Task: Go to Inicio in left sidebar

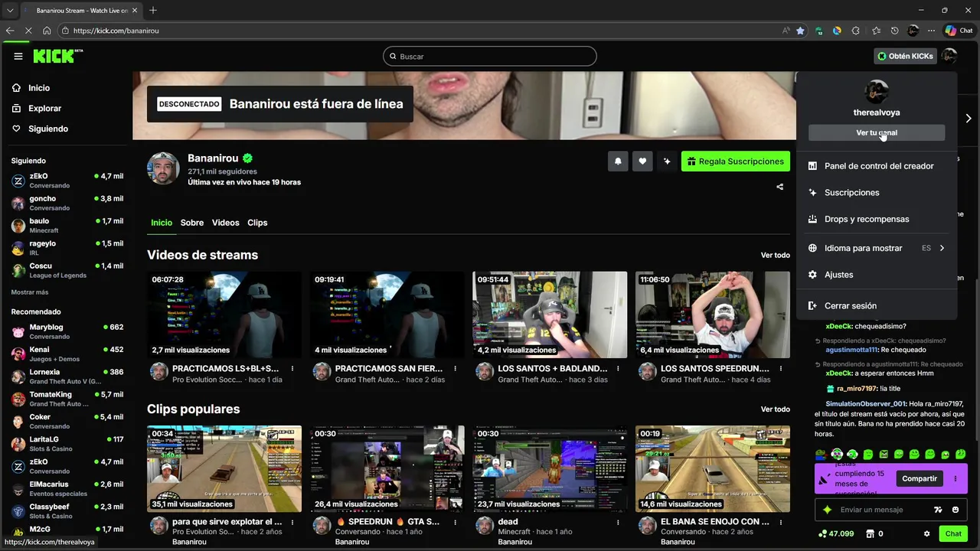Action: click(39, 88)
